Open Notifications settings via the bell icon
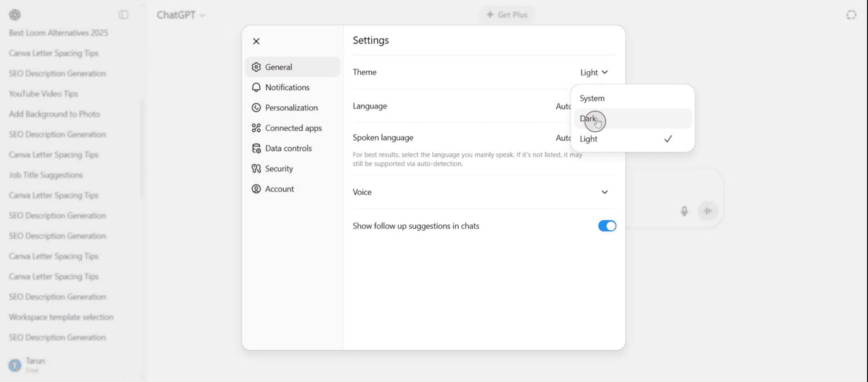 [x=256, y=87]
